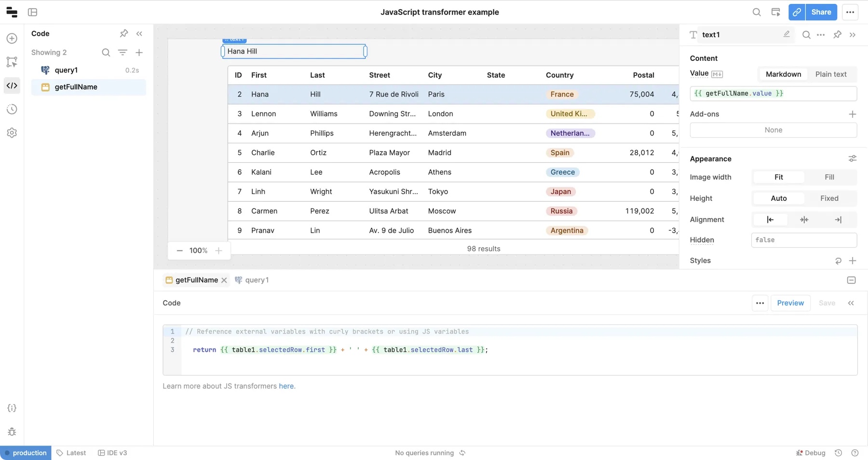The width and height of the screenshot is (868, 460).
Task: Toggle the left sidebar layout icon
Action: tap(33, 12)
